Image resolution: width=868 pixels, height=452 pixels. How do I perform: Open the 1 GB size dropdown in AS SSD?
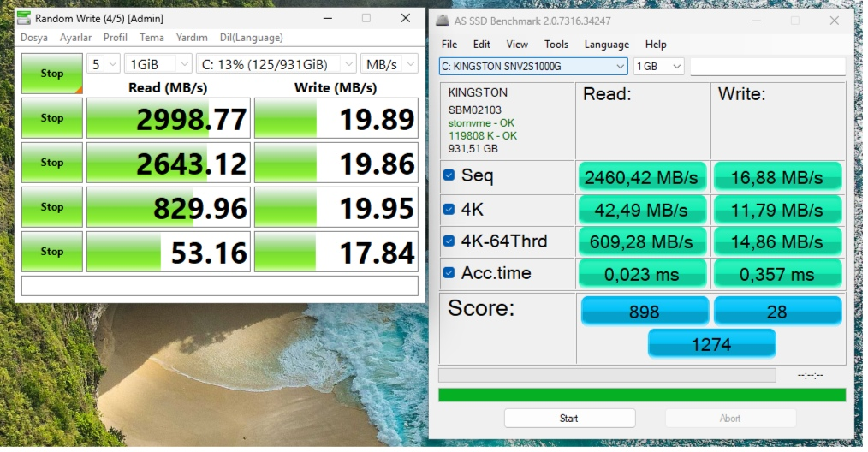click(x=659, y=67)
